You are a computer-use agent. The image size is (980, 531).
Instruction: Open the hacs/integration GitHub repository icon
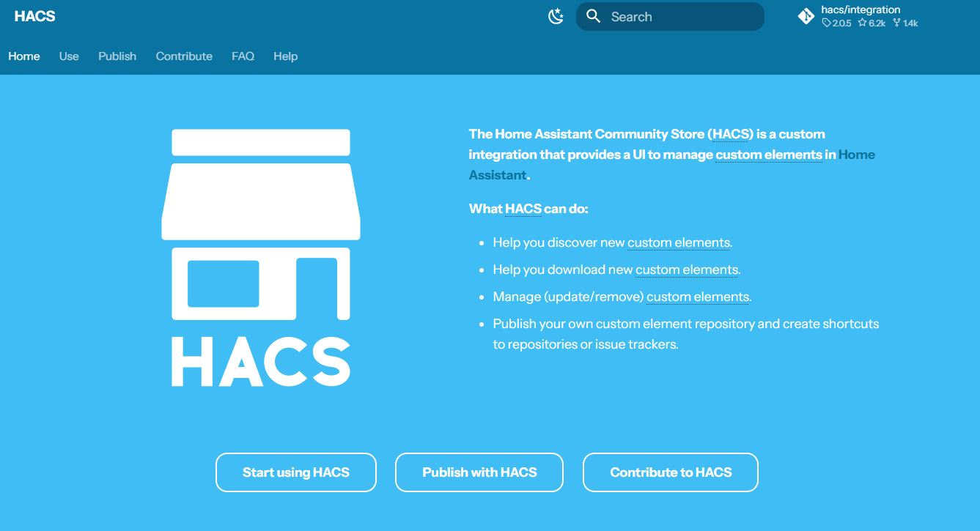point(806,15)
